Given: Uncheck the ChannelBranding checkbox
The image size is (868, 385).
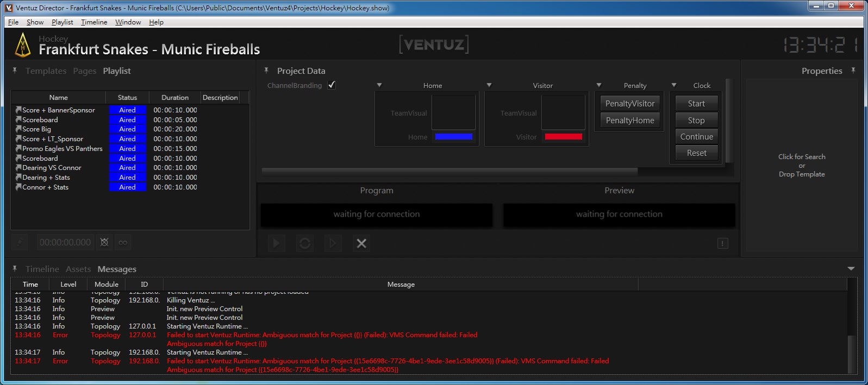Looking at the screenshot, I should click(332, 85).
